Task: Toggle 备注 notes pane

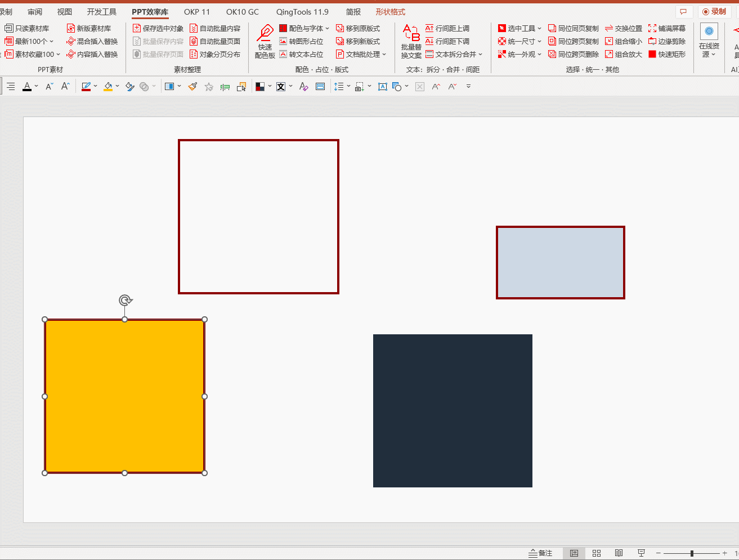Action: (x=540, y=553)
